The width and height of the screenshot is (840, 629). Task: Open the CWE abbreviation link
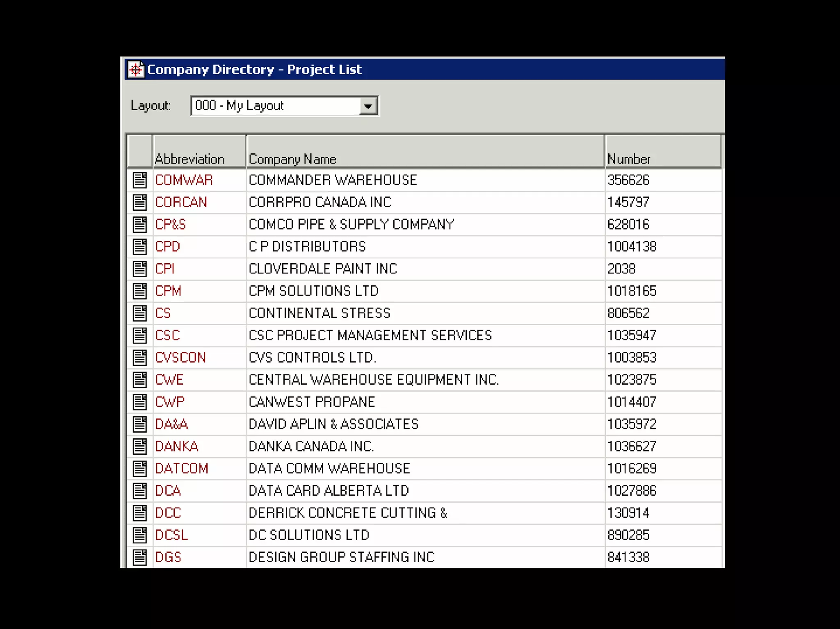pyautogui.click(x=169, y=380)
